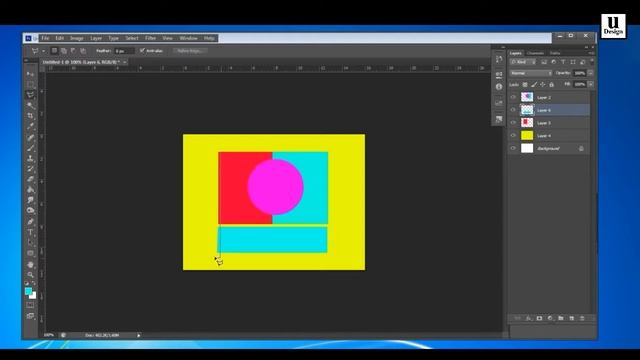Choose Subtract from Selection mode
Screen dimensions: 640x360
tap(73, 51)
